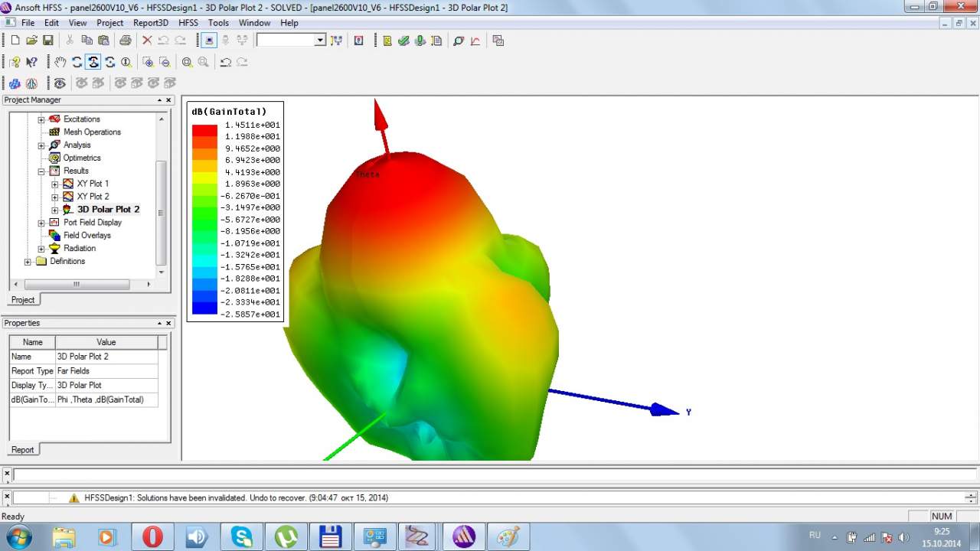Image resolution: width=980 pixels, height=551 pixels.
Task: Click the context help arrow icon
Action: (x=31, y=62)
